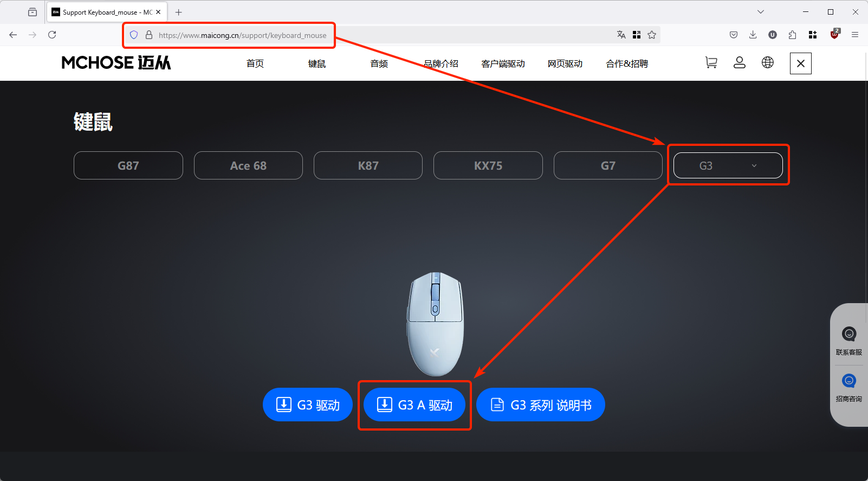Open the round U extension icon
The width and height of the screenshot is (868, 481).
tap(773, 35)
